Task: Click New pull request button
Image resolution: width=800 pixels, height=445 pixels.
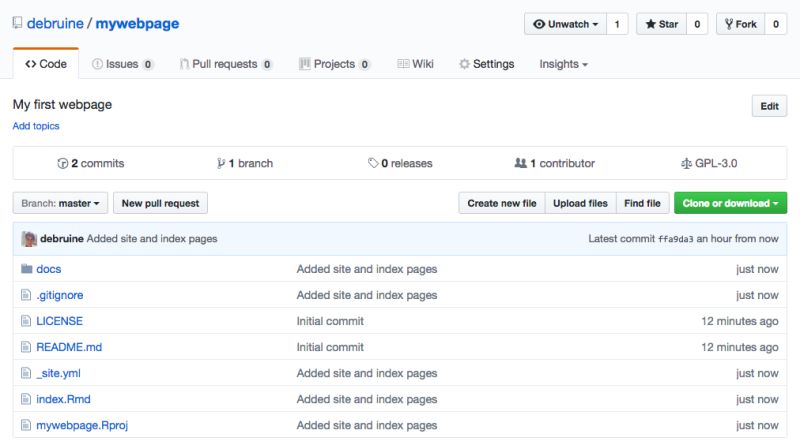Action: click(160, 203)
